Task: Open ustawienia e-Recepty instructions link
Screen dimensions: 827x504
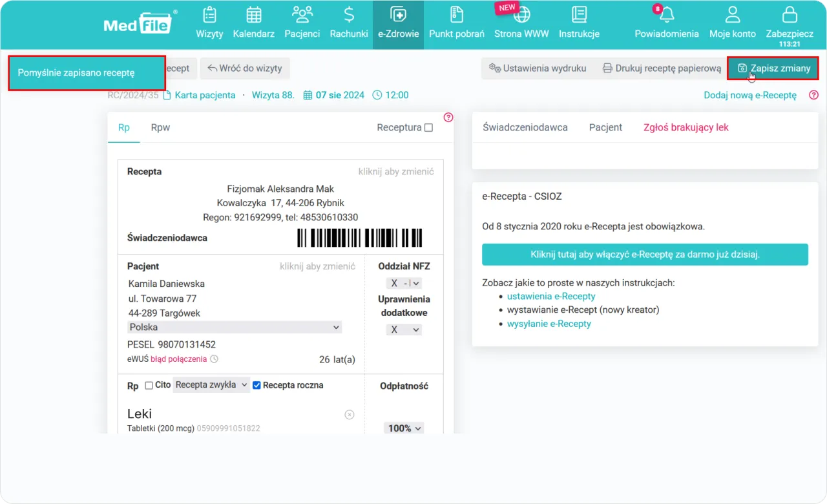Action: [551, 296]
